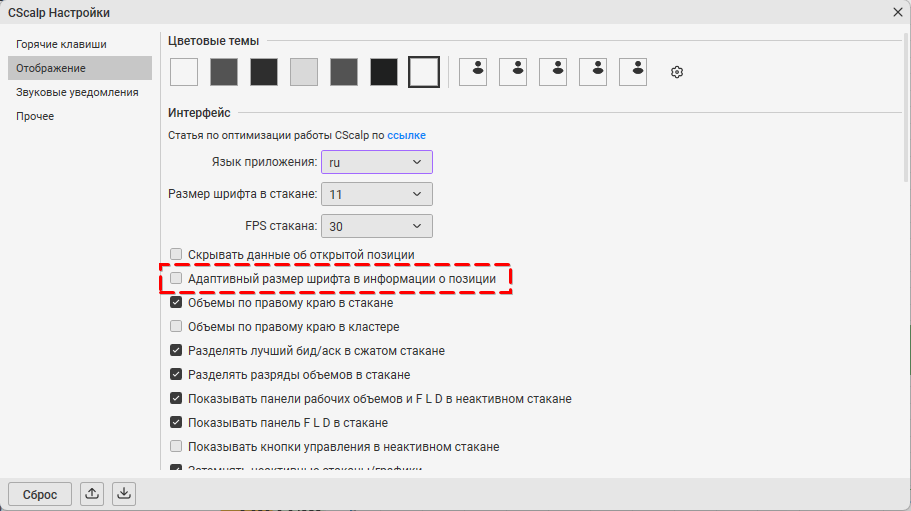Click the 'Сброс' reset button
The image size is (911, 511).
[40, 493]
